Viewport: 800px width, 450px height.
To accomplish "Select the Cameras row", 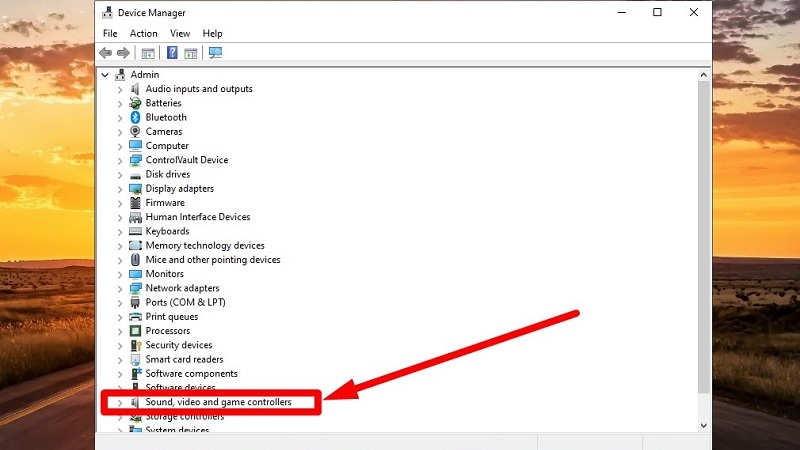I will [x=164, y=132].
